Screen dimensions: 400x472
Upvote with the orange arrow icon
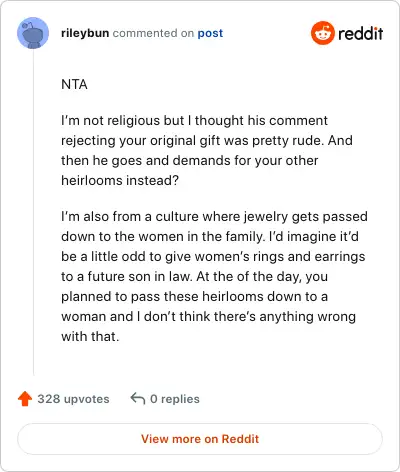coord(25,399)
